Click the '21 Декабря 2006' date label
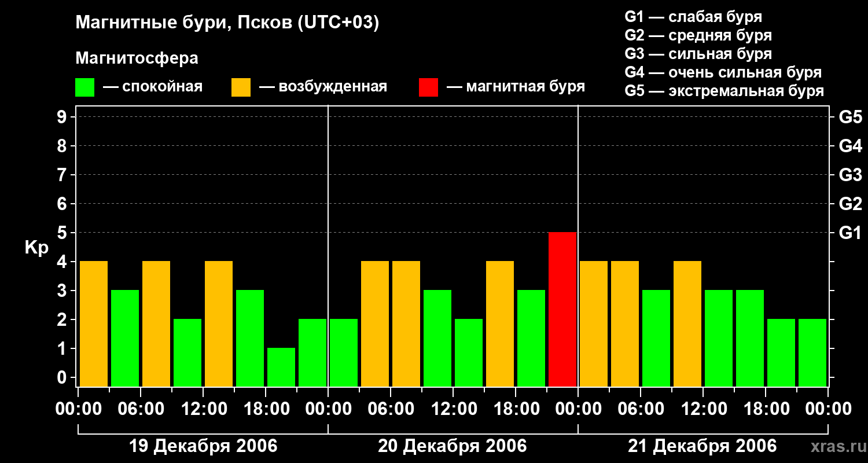 [703, 446]
